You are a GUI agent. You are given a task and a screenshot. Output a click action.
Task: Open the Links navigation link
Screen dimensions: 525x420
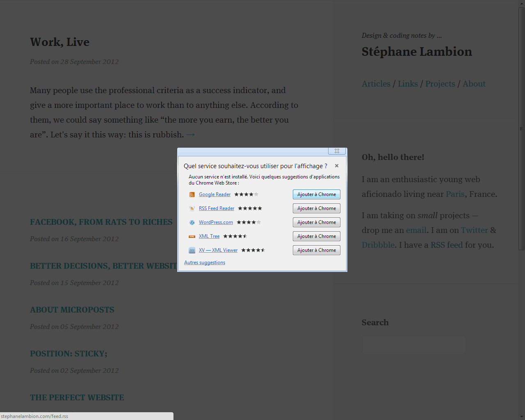click(x=408, y=84)
